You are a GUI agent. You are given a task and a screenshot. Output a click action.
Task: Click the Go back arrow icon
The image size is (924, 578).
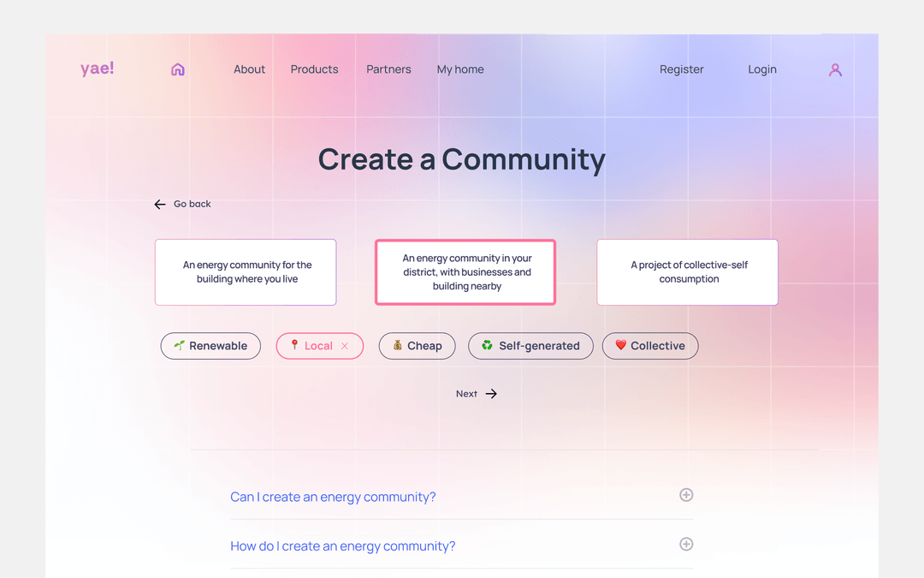click(160, 204)
